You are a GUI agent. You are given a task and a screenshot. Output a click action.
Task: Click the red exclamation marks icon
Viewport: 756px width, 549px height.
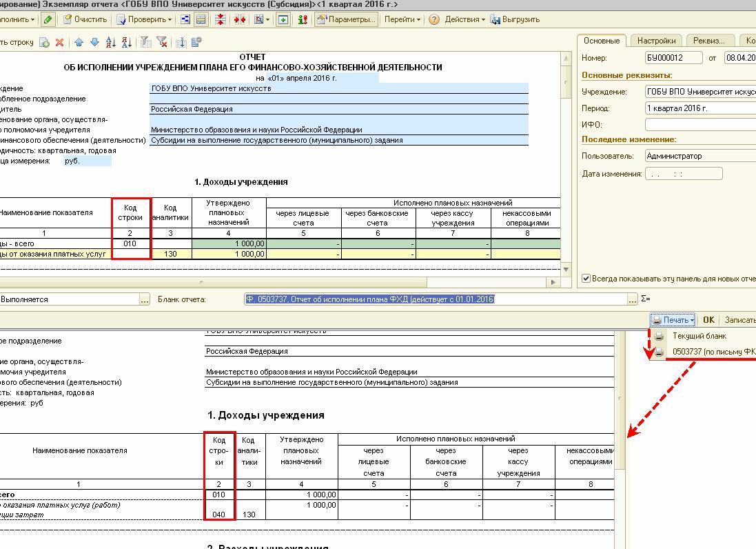(303, 20)
